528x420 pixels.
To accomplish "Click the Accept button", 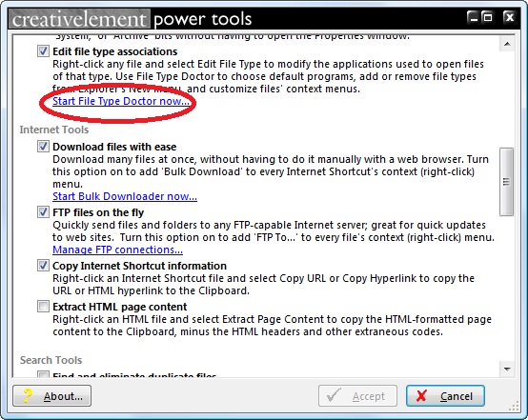I will (x=357, y=396).
